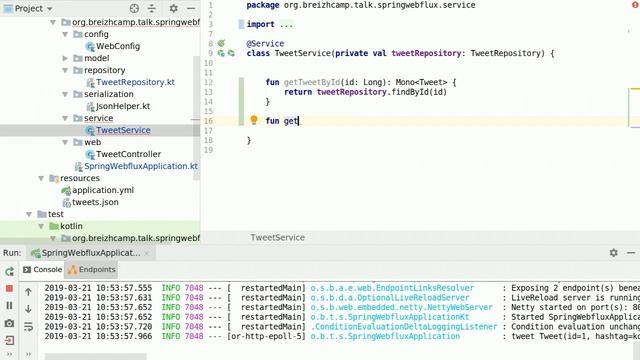The image size is (640, 360).
Task: Click the collapse all icon in Project panel
Action: (152, 8)
